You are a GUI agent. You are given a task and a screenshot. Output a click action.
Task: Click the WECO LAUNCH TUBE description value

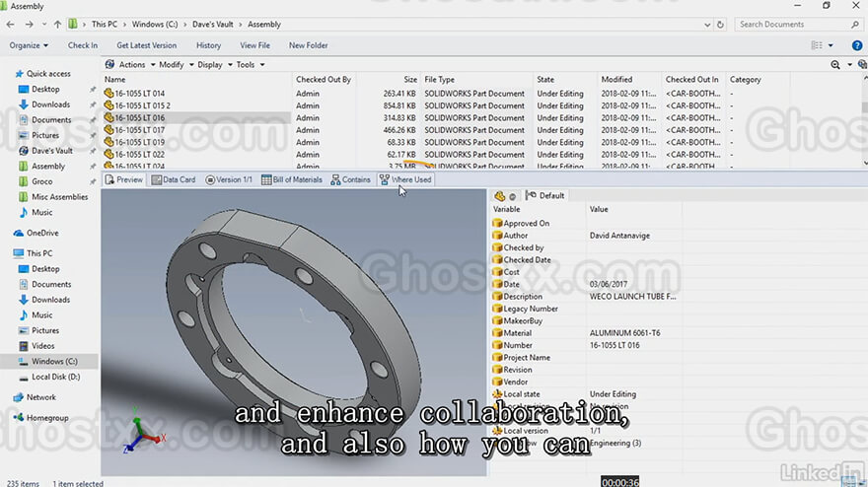632,297
